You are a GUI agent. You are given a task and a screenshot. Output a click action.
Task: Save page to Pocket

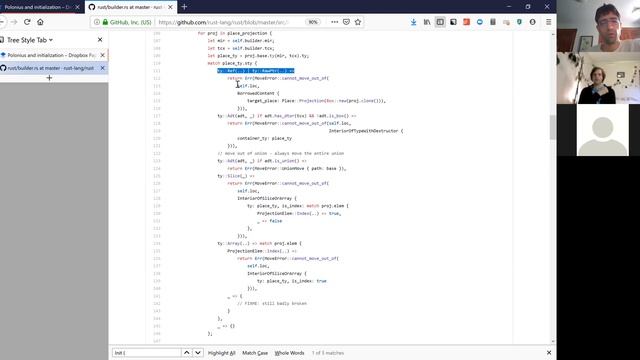pos(346,22)
